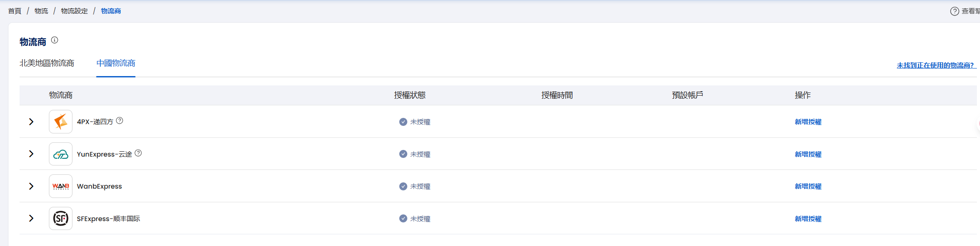The image size is (980, 246).
Task: Click the WanbExpress logo icon
Action: [60, 186]
